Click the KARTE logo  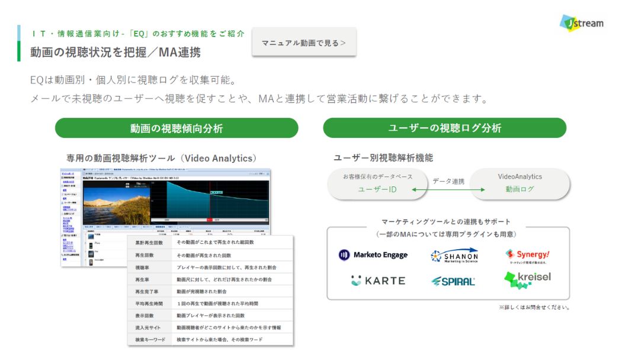tap(378, 281)
